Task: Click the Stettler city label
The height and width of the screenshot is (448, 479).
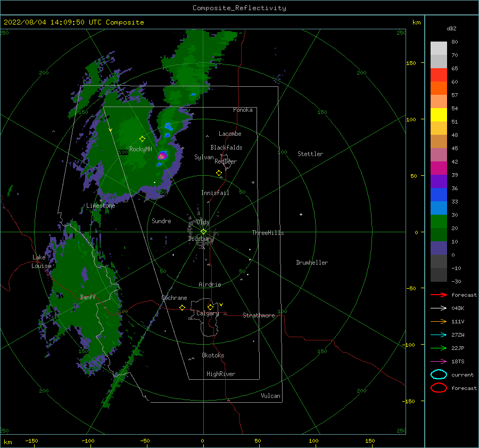Action: pos(310,154)
